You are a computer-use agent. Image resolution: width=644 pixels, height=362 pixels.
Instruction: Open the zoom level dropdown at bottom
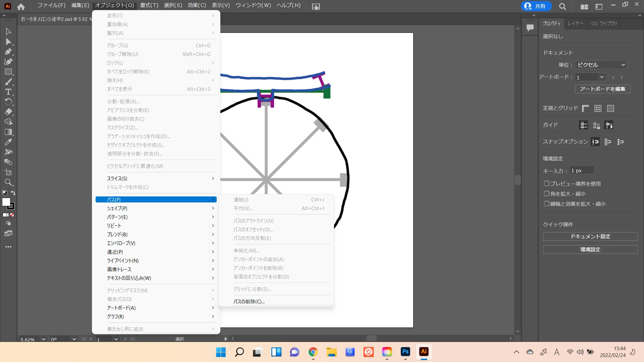(x=43, y=339)
